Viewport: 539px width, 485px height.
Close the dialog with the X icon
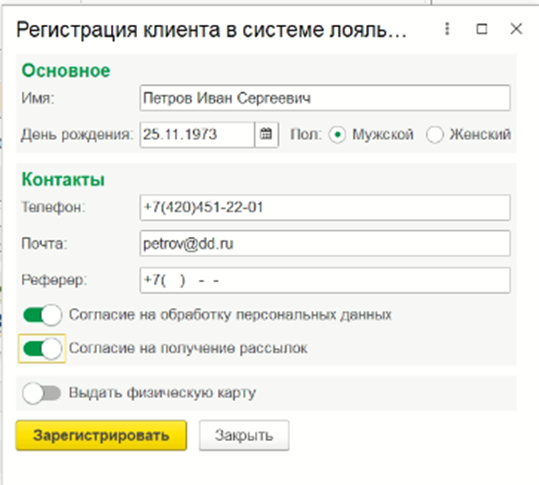516,29
